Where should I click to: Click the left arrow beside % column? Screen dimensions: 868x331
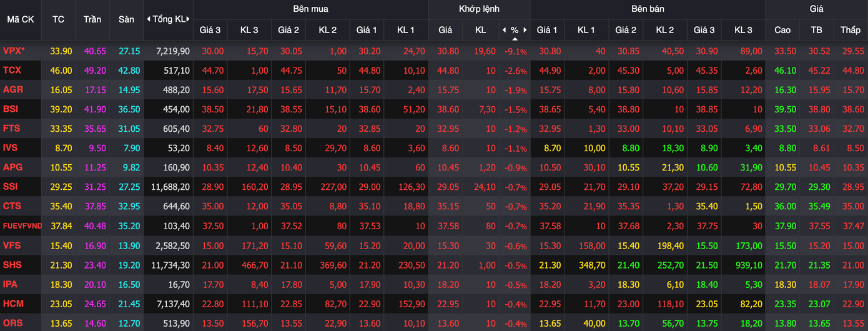(504, 30)
